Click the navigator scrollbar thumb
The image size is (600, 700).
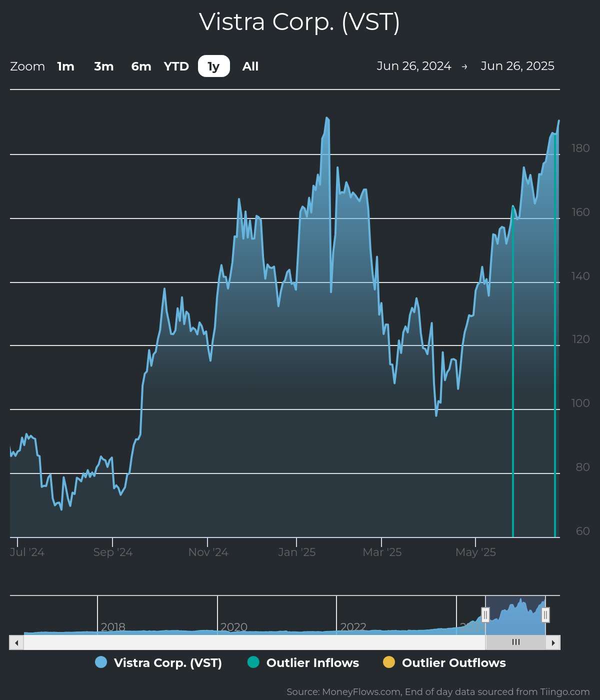coord(516,642)
